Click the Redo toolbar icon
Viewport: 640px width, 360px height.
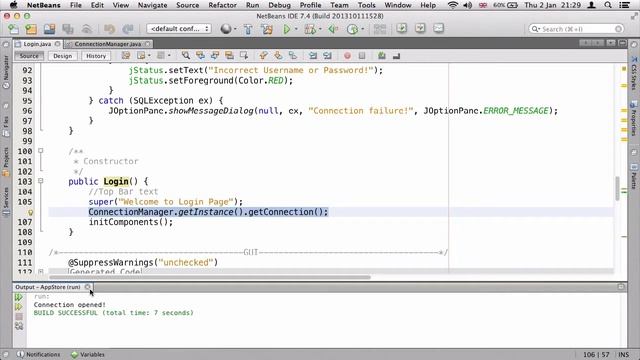tap(128, 29)
